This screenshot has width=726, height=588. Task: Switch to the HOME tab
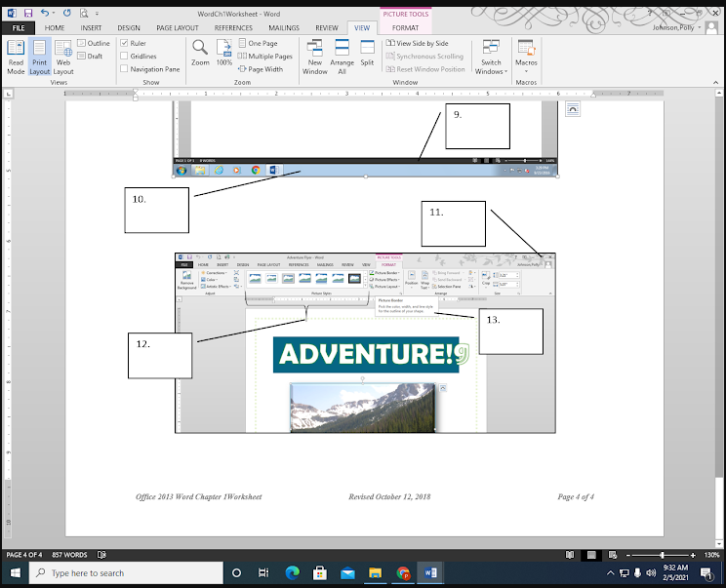tap(55, 27)
